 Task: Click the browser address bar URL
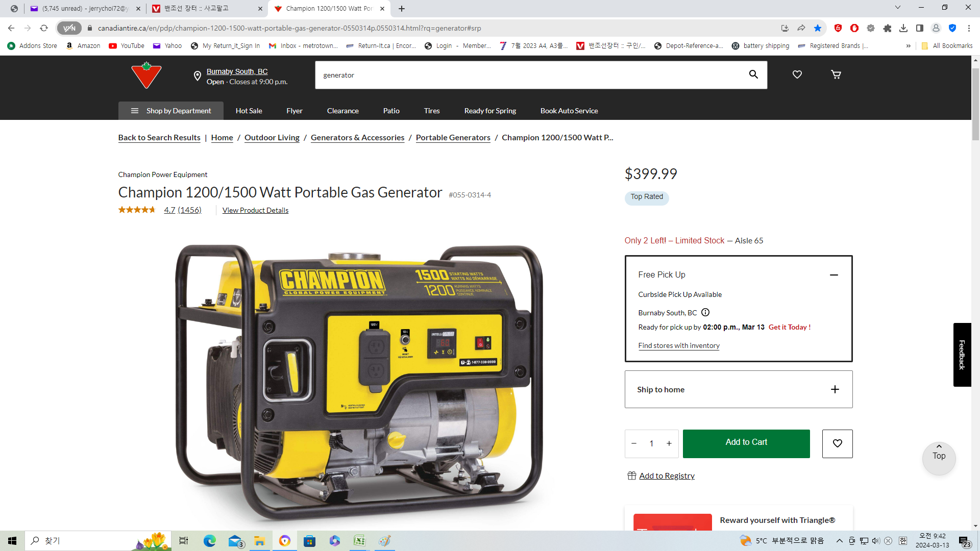pos(289,28)
